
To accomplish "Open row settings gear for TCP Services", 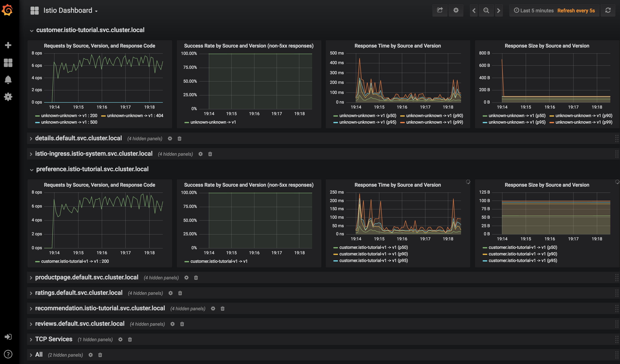I will [120, 339].
